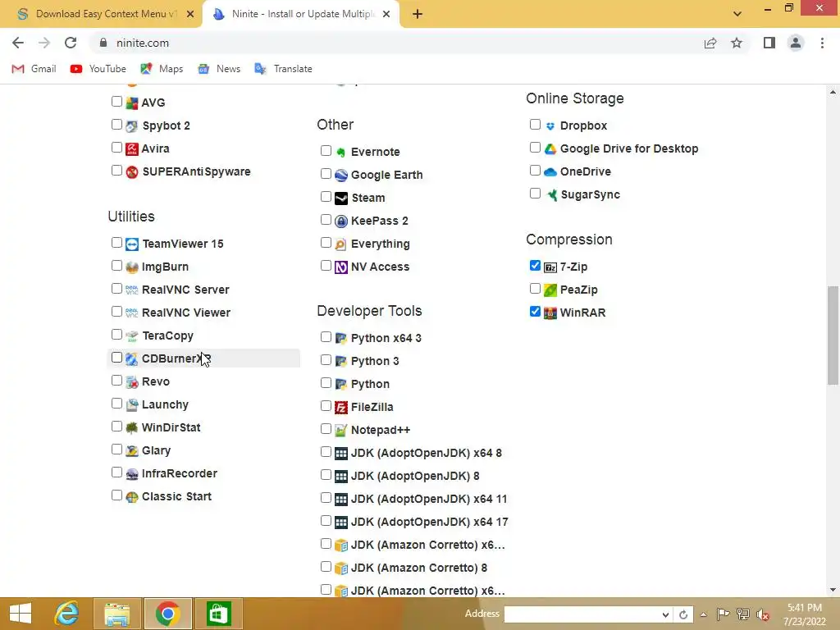The image size is (840, 630).
Task: Open Internet Explorer from the taskbar
Action: point(67,614)
